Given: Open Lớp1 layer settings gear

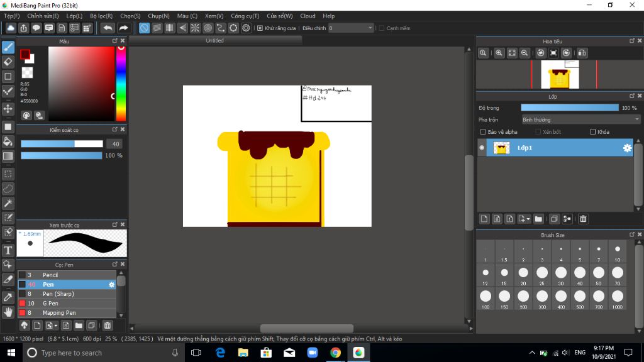Looking at the screenshot, I should pos(627,148).
